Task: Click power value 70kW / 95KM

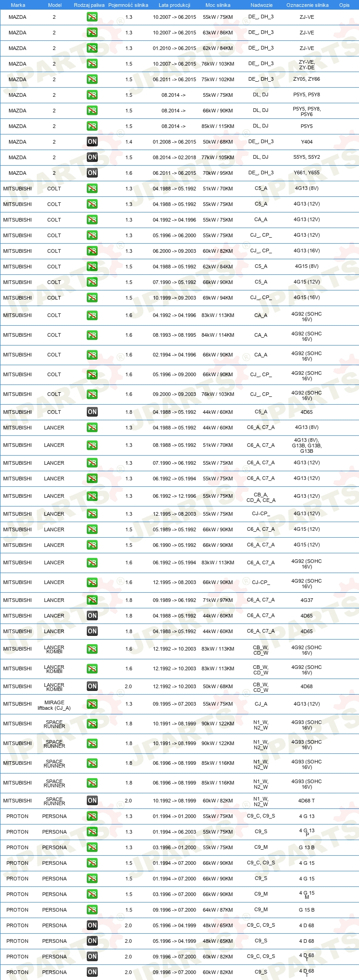Action: click(218, 173)
